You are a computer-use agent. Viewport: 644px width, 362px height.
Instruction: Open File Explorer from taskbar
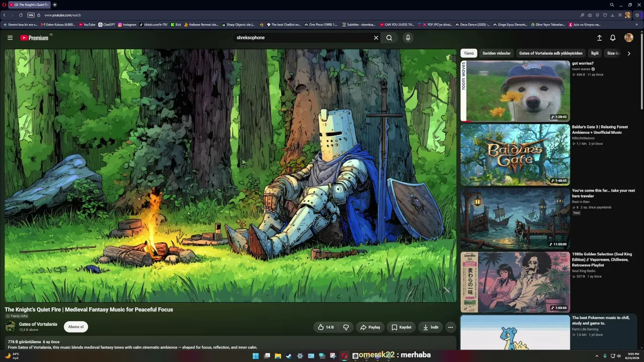tap(278, 356)
